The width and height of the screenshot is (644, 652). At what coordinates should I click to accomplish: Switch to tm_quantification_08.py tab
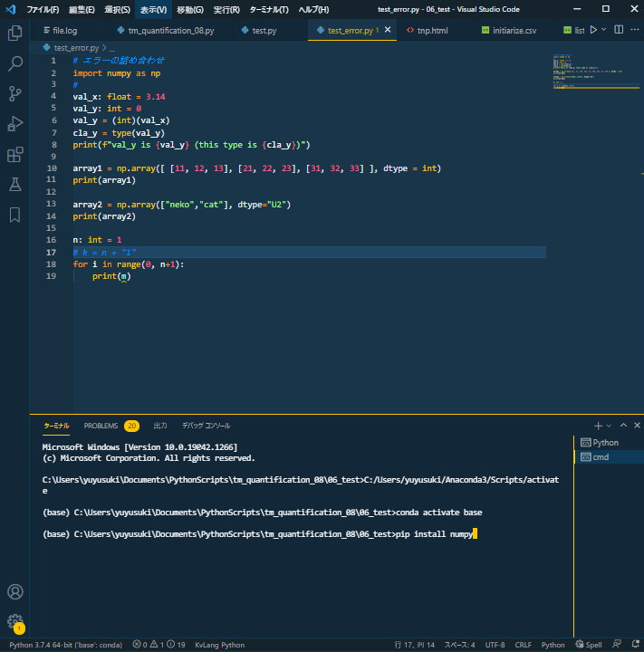click(x=170, y=30)
